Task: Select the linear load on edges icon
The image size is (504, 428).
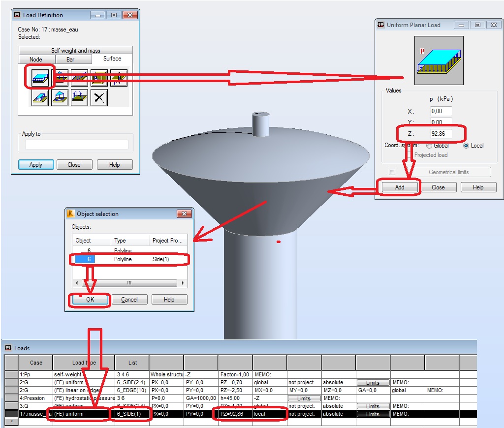Action: point(118,77)
